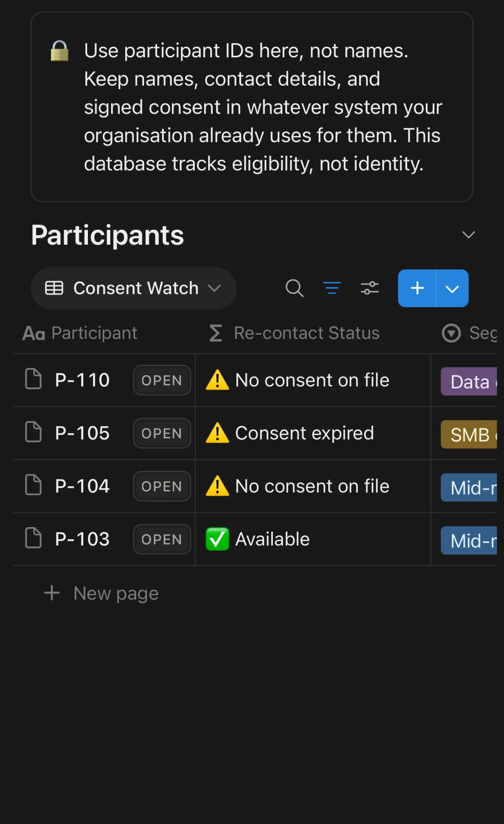Screen dimensions: 504x824
Task: Search the Participants database
Action: coord(294,288)
